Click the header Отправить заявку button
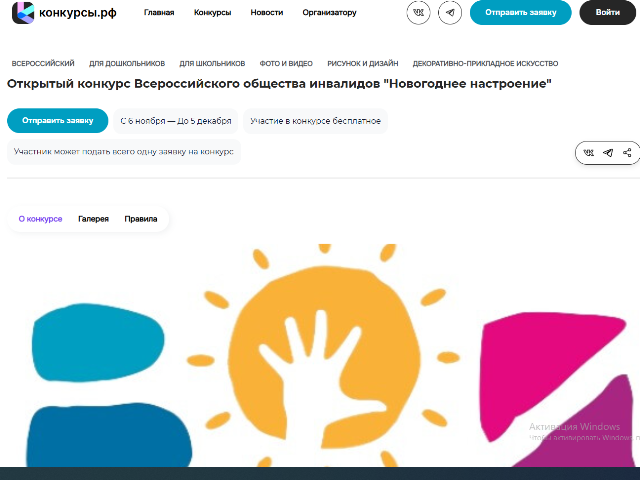 (x=520, y=13)
